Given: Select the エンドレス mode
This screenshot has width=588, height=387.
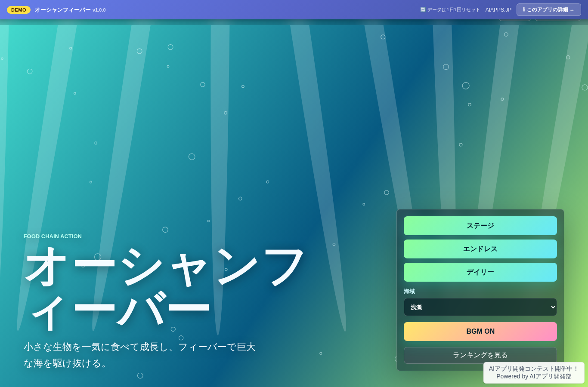Looking at the screenshot, I should pos(480,249).
